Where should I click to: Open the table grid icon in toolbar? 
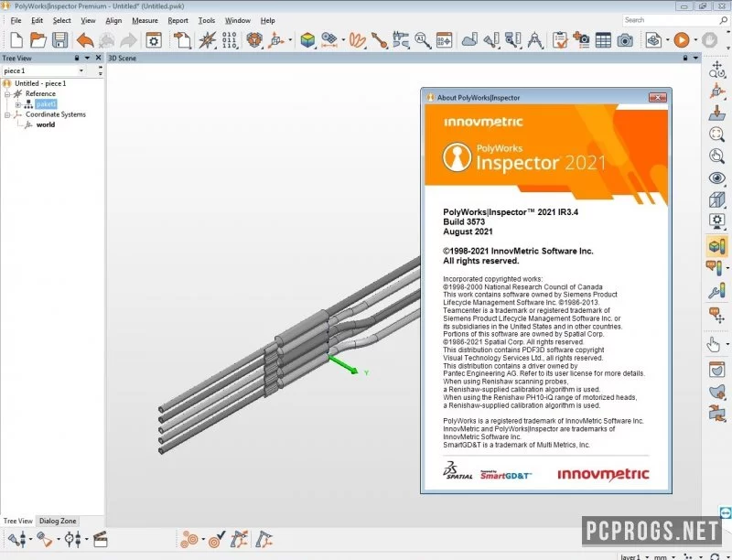pos(603,40)
